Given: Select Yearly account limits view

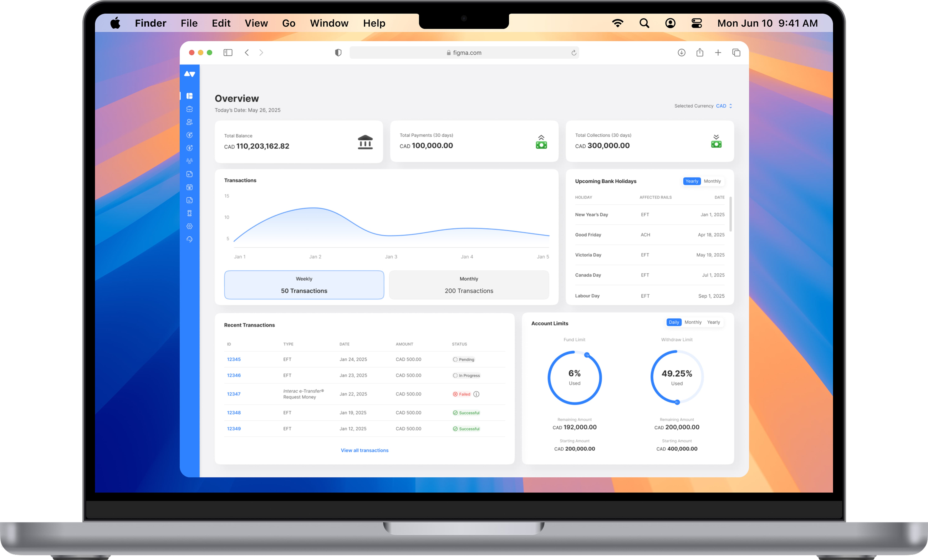Looking at the screenshot, I should tap(713, 322).
